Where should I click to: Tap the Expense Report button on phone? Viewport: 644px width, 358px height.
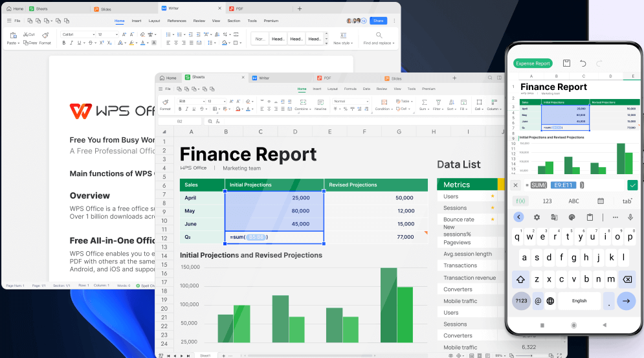click(x=533, y=63)
